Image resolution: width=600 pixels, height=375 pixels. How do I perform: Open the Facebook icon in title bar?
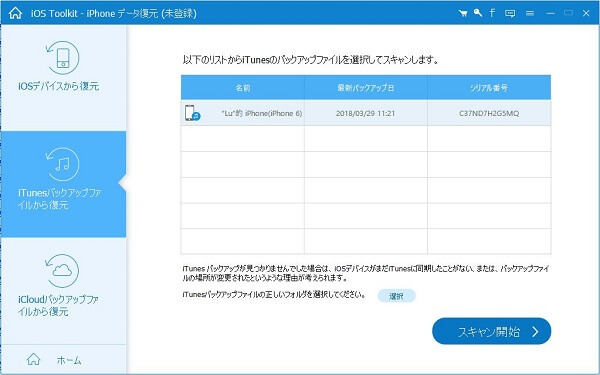[492, 13]
